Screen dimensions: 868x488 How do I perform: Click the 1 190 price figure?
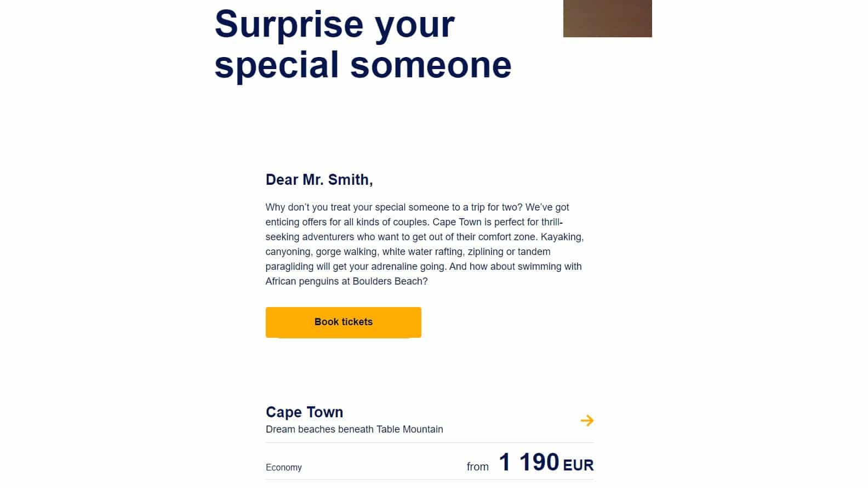tap(529, 462)
